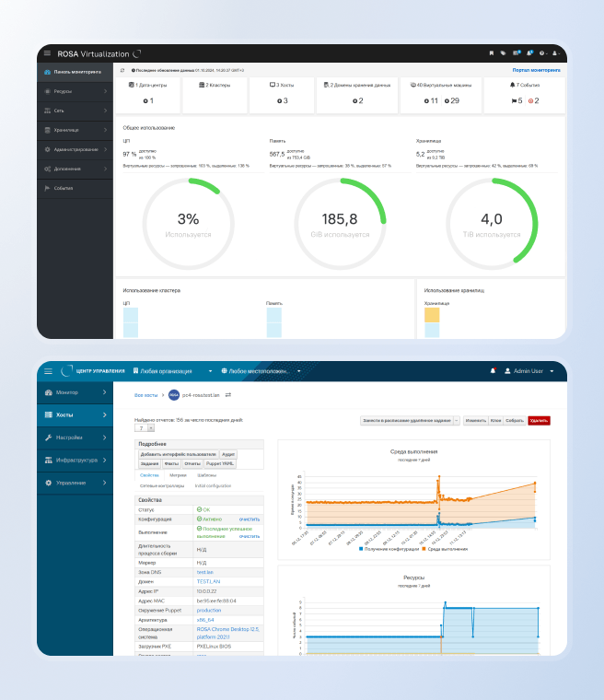The image size is (604, 700).
Task: Toggle the lower control center hamburger menu
Action: click(x=48, y=371)
